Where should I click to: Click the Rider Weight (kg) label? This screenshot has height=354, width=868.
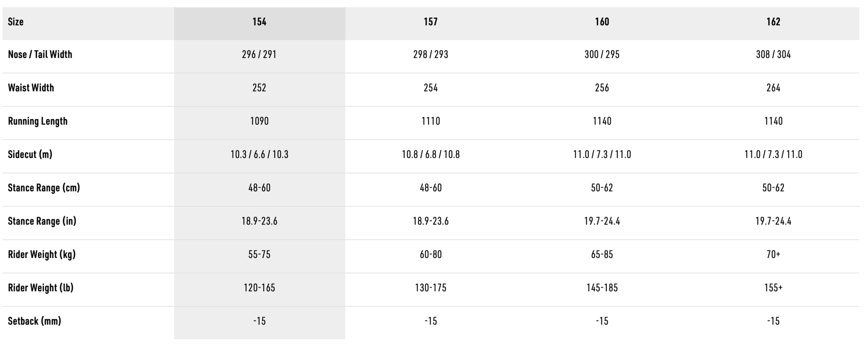[x=42, y=254]
